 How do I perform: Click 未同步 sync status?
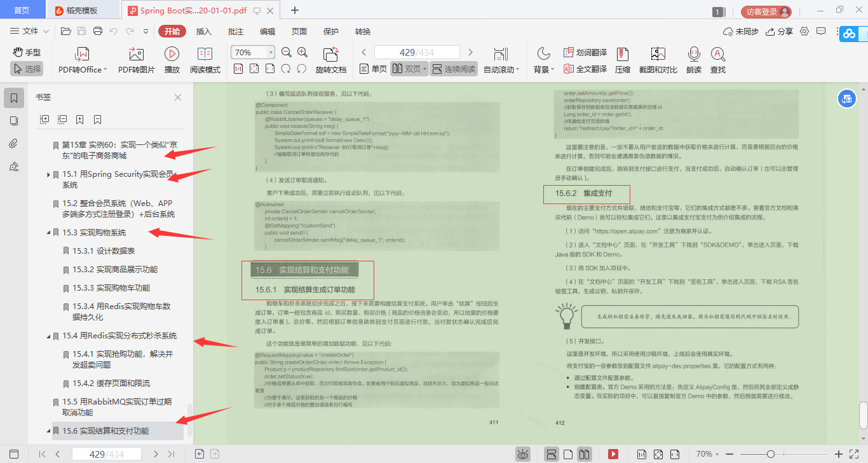(741, 31)
